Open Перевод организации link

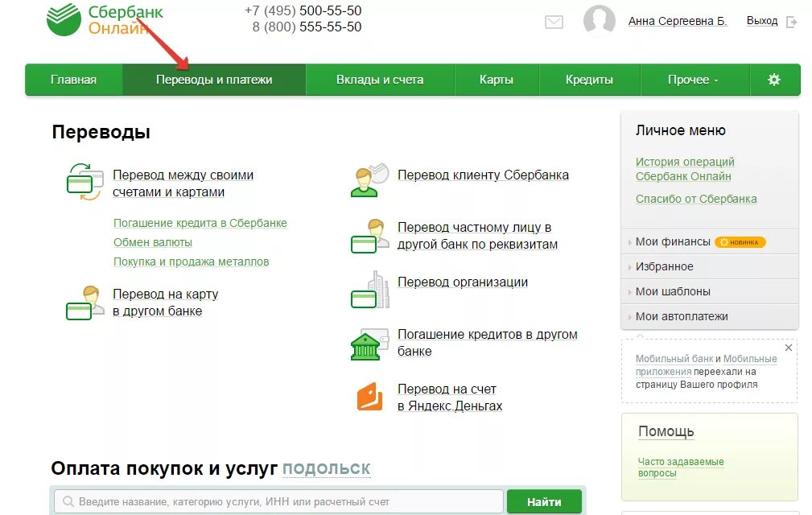coord(463,282)
